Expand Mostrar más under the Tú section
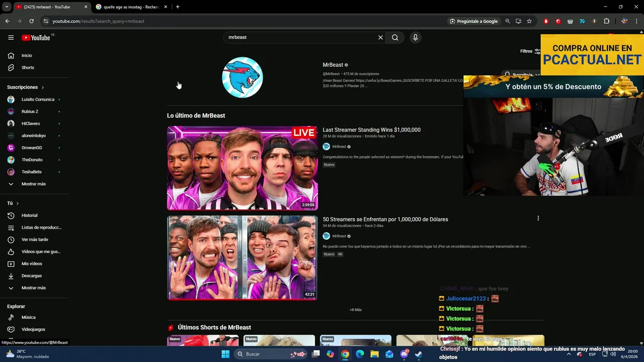 (34, 288)
